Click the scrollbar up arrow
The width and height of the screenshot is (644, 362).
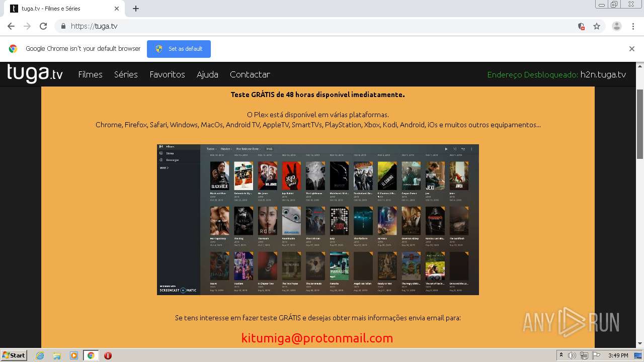[x=640, y=66]
